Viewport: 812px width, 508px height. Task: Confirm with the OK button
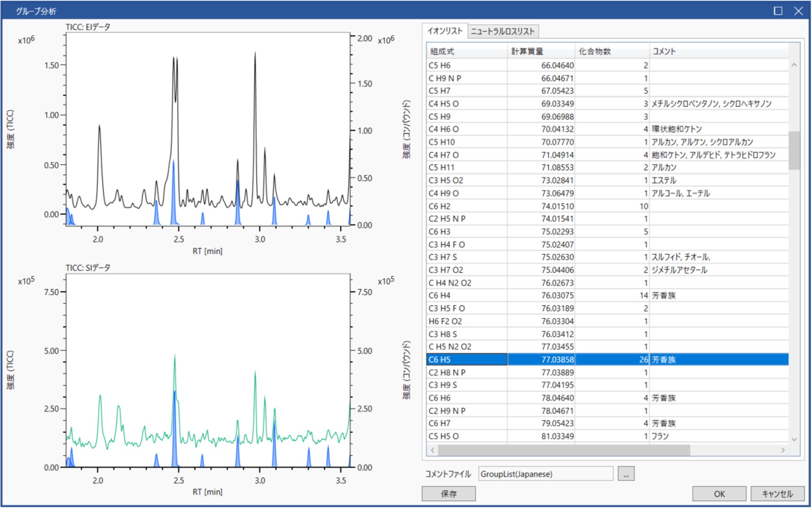[719, 494]
